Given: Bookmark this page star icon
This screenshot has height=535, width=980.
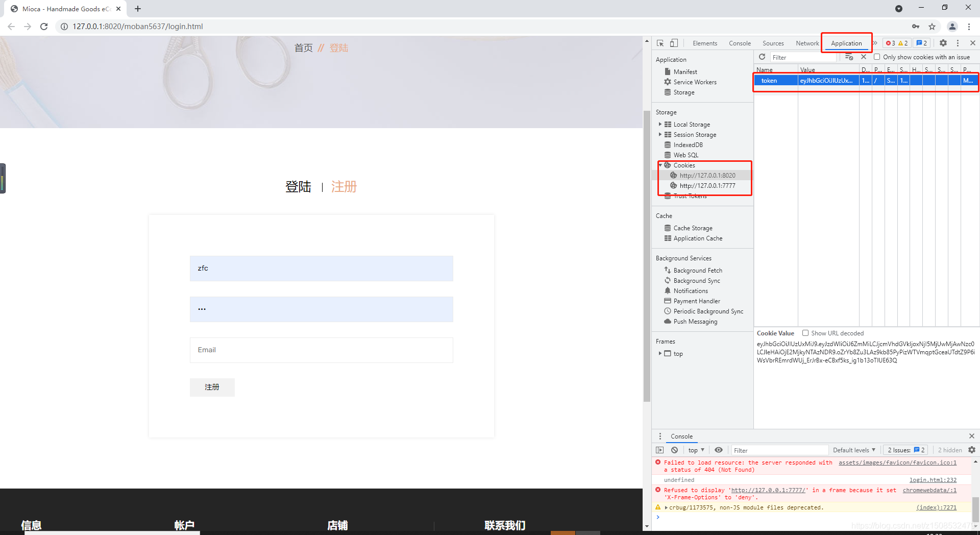Looking at the screenshot, I should pyautogui.click(x=932, y=27).
